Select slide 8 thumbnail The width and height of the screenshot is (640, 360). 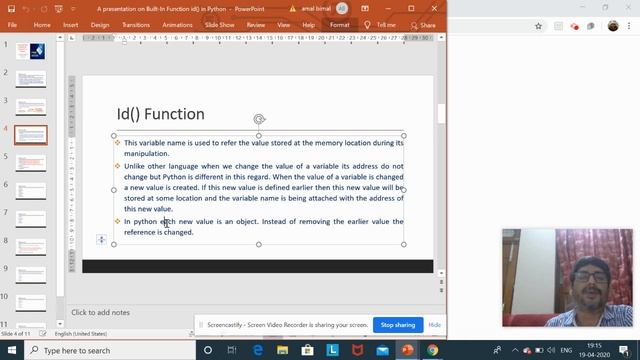click(31, 247)
